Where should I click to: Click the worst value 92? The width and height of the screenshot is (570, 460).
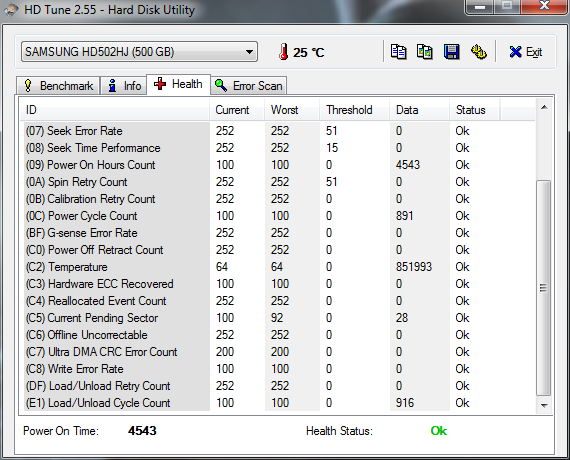pyautogui.click(x=277, y=318)
